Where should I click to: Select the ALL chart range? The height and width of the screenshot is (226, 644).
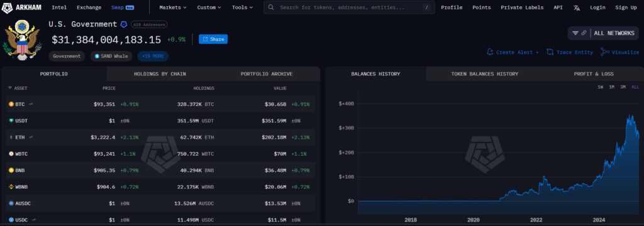tap(635, 87)
